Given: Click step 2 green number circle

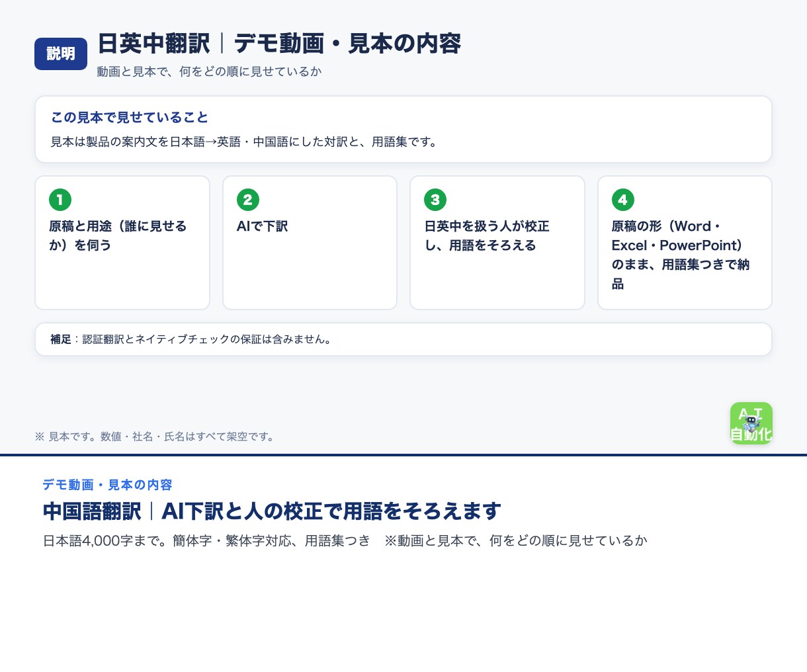Looking at the screenshot, I should pos(248,200).
